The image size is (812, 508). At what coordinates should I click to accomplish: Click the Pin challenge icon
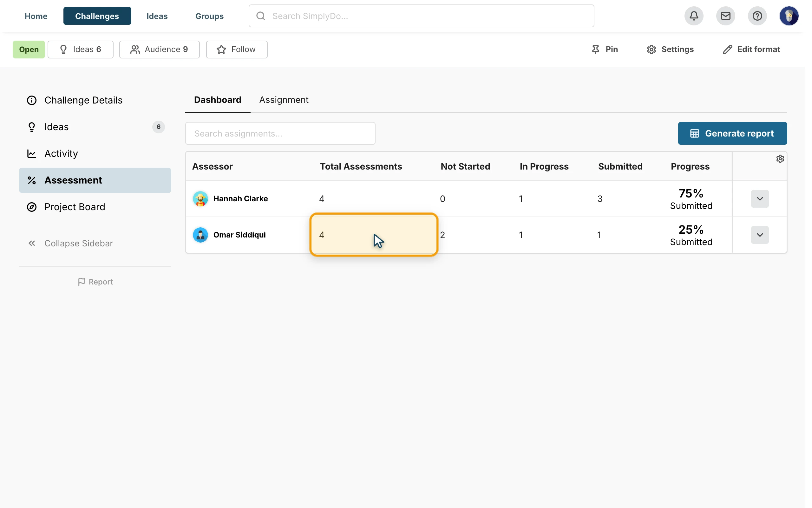click(596, 50)
